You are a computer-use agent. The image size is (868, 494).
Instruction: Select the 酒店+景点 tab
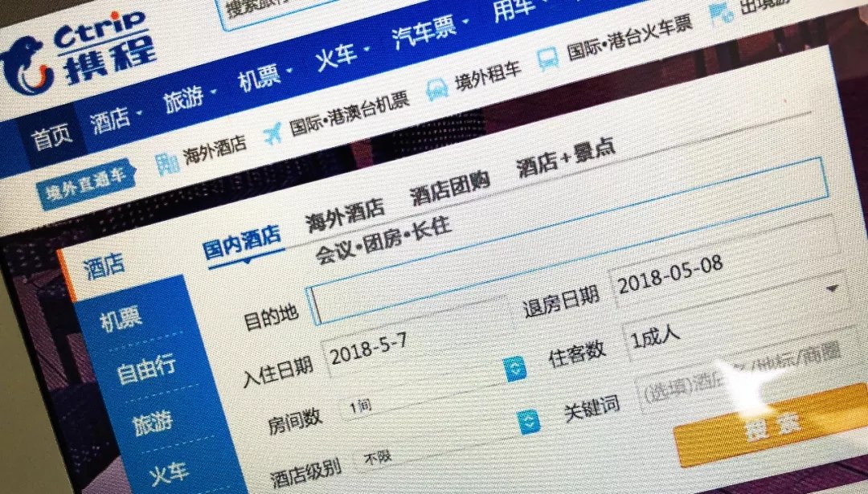[x=565, y=159]
